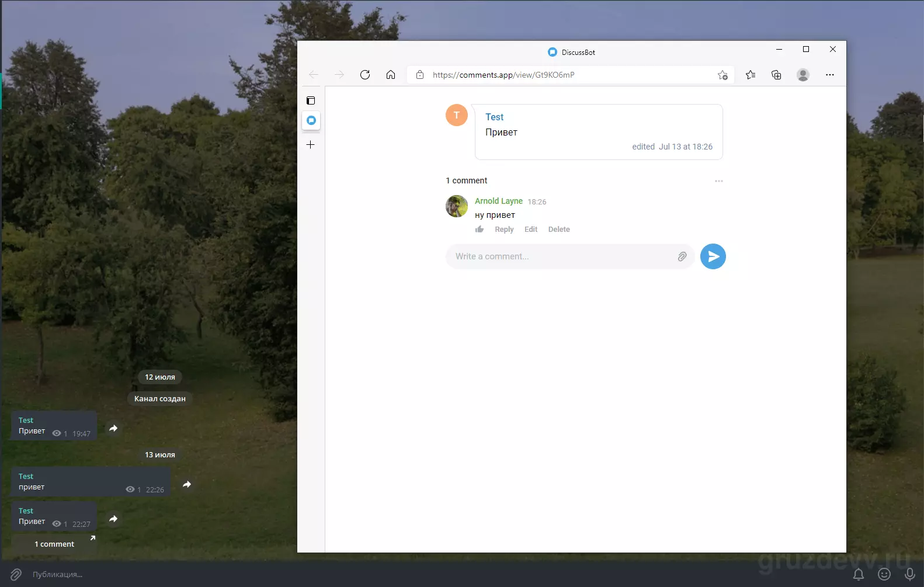
Task: Forward the 22:27 Test message
Action: [113, 519]
